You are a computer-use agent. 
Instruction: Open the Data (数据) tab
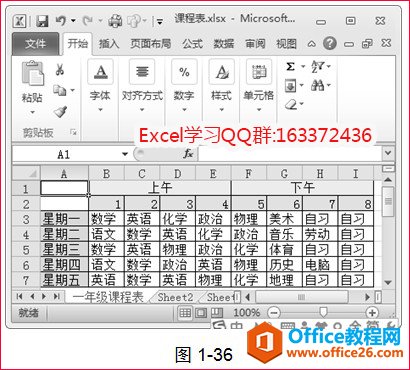click(224, 44)
